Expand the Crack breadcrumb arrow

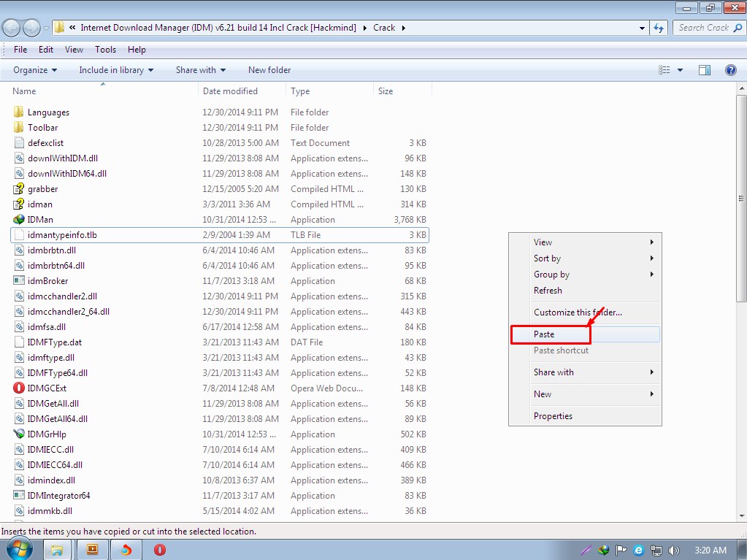tap(404, 28)
